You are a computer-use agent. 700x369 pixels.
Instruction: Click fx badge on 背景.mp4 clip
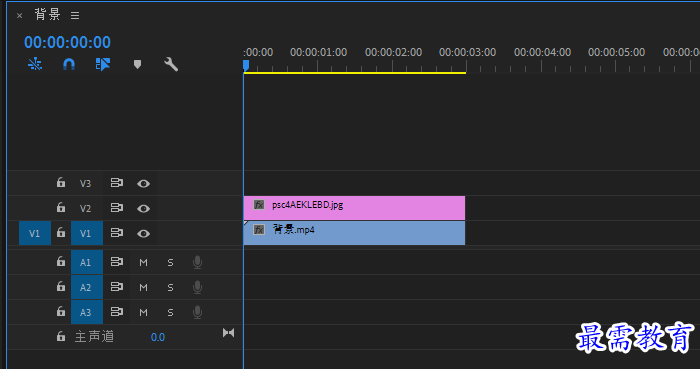[259, 230]
